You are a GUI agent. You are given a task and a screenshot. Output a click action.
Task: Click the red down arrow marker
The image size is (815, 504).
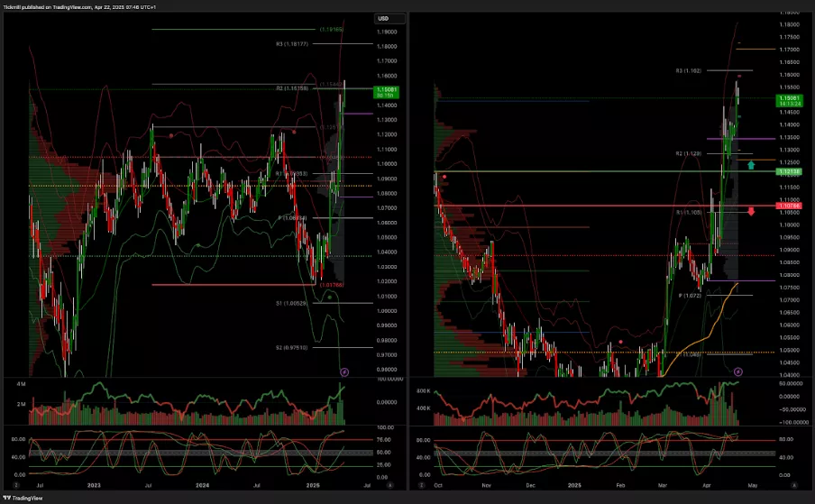tap(750, 212)
